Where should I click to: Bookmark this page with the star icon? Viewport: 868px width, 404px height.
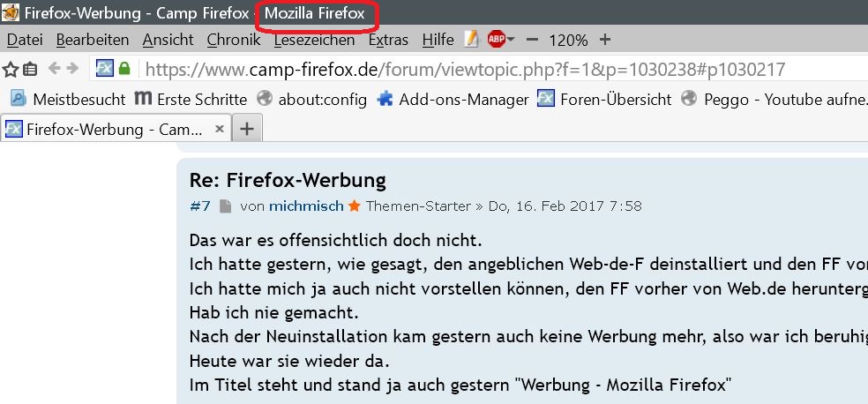point(11,69)
